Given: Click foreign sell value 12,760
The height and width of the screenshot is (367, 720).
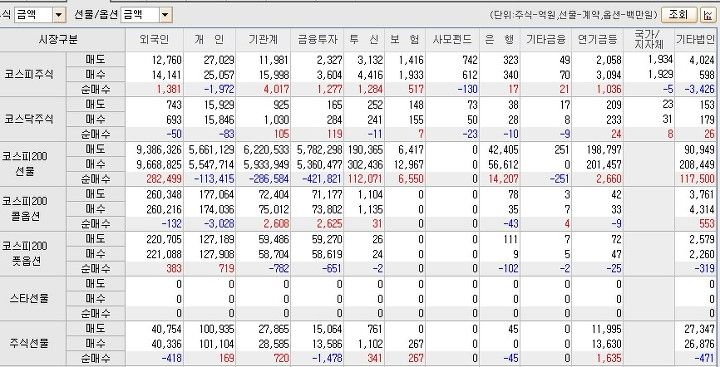Looking at the screenshot, I should coord(166,60).
